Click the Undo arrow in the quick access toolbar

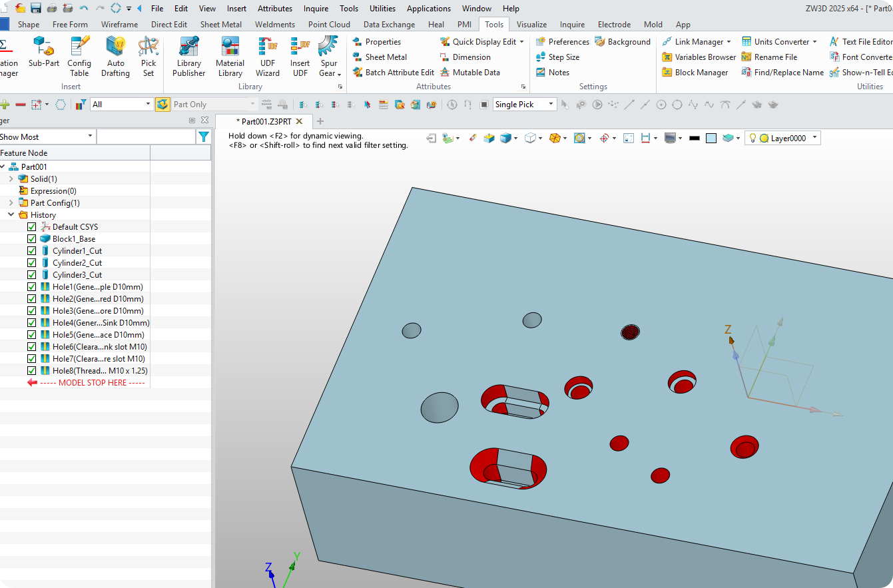point(83,8)
